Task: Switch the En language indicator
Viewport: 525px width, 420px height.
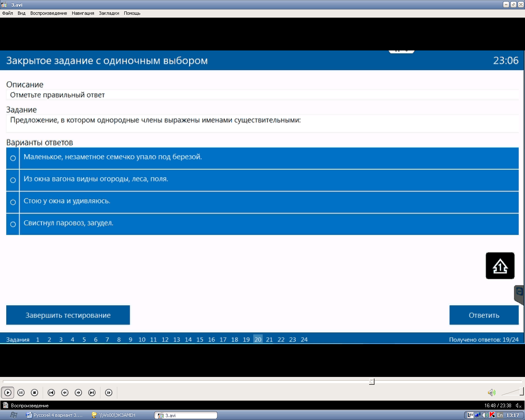Action: pos(500,415)
